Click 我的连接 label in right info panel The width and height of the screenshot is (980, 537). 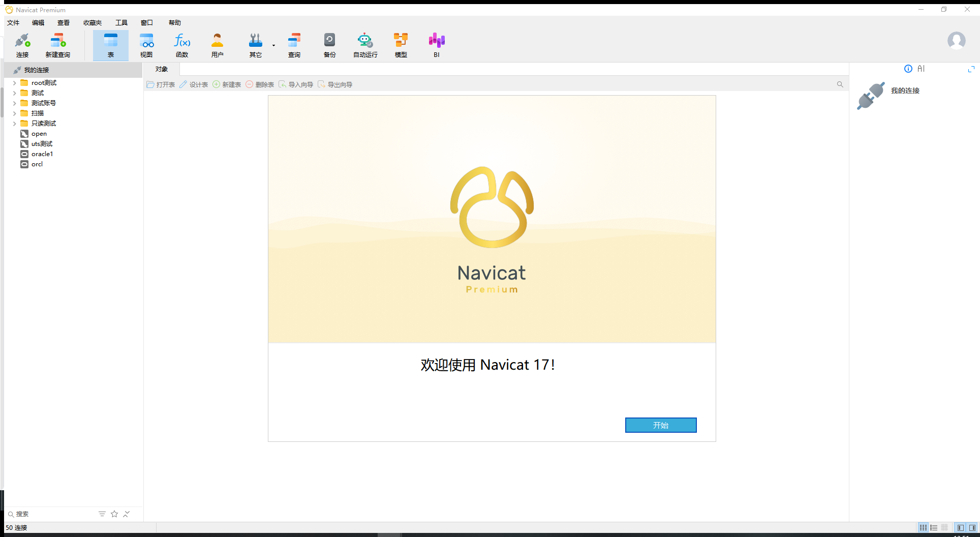click(905, 91)
